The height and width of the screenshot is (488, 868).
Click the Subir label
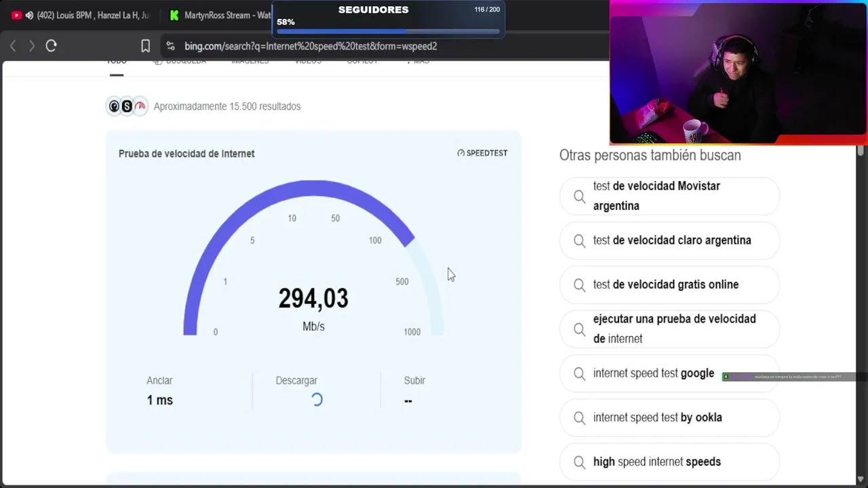[x=414, y=381]
